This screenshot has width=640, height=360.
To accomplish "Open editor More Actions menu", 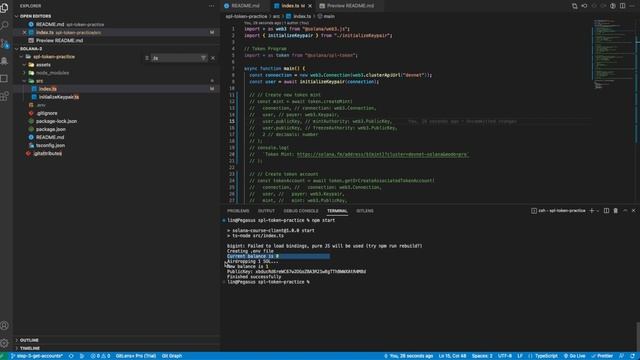I will tap(632, 6).
